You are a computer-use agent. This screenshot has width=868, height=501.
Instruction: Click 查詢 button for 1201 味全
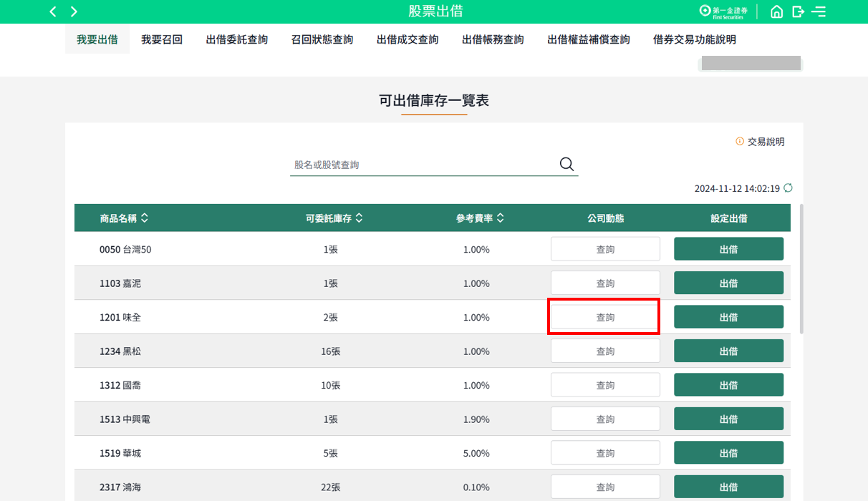click(x=605, y=317)
